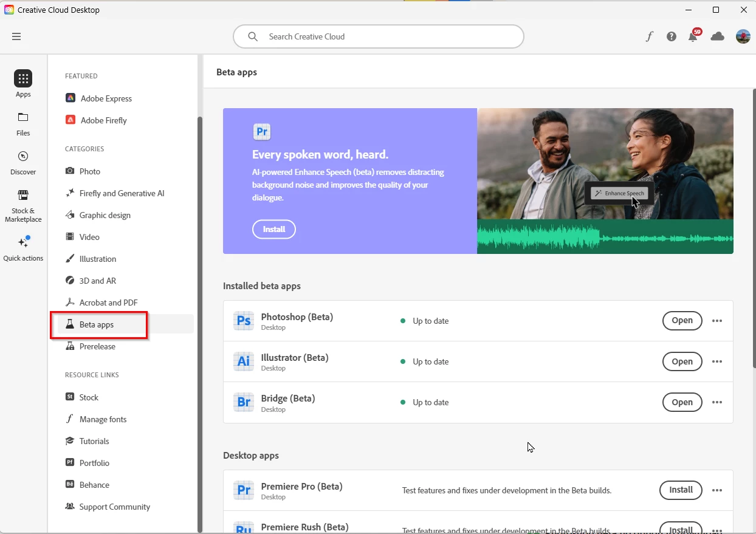Click the 'Desktop apps' heading
This screenshot has height=534, width=756.
tap(251, 456)
